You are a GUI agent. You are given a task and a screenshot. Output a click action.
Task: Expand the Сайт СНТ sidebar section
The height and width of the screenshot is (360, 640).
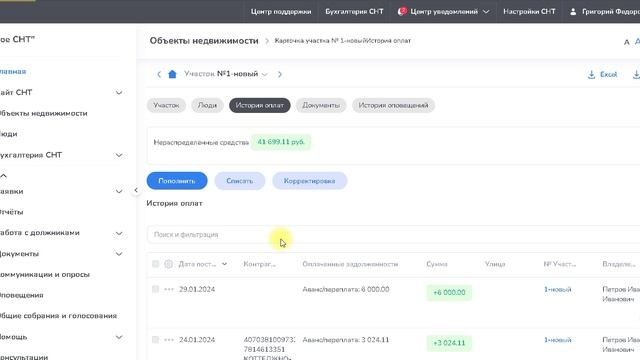click(x=119, y=93)
